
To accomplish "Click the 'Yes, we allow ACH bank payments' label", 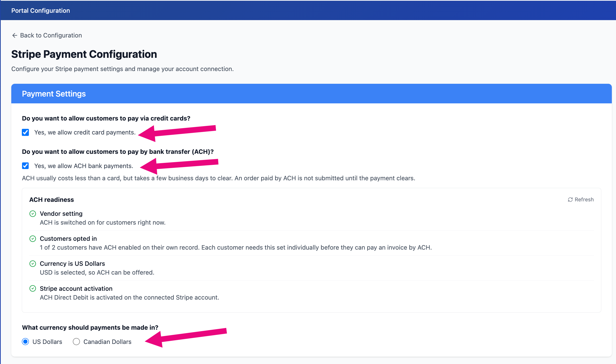I will pyautogui.click(x=84, y=166).
